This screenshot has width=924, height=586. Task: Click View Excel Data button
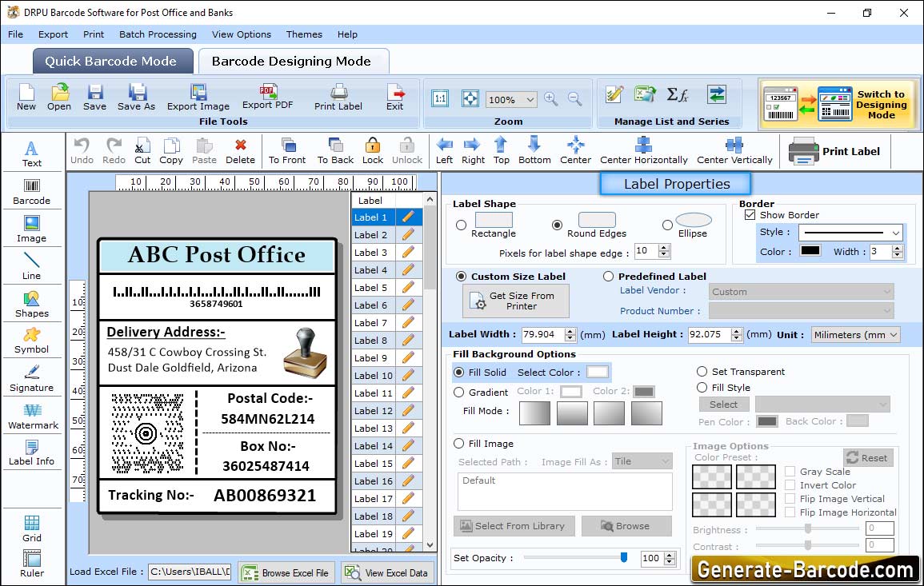(387, 572)
